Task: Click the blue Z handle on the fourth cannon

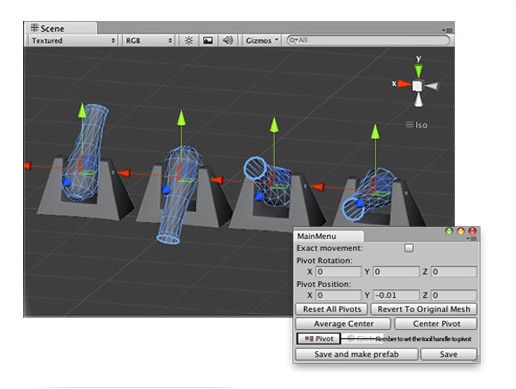Action: pos(360,203)
